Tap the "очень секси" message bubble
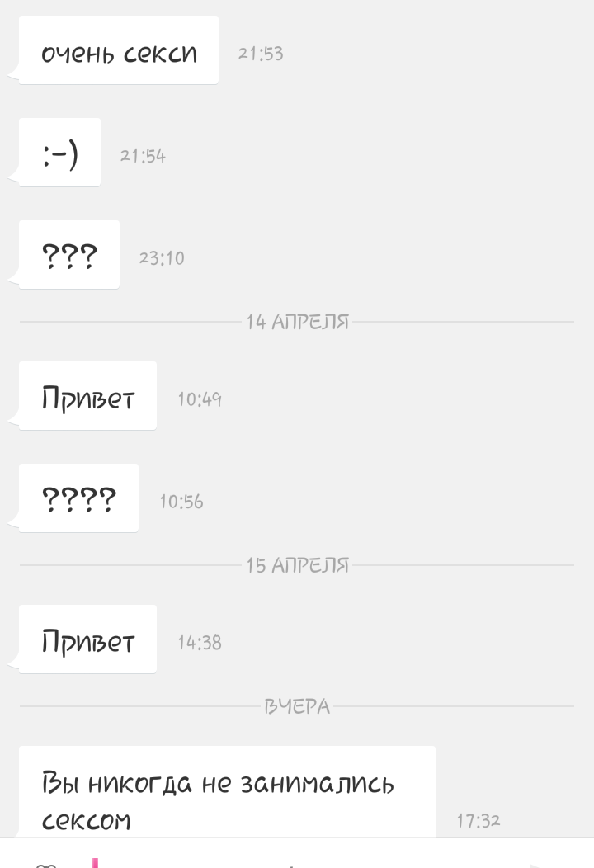 tap(119, 51)
